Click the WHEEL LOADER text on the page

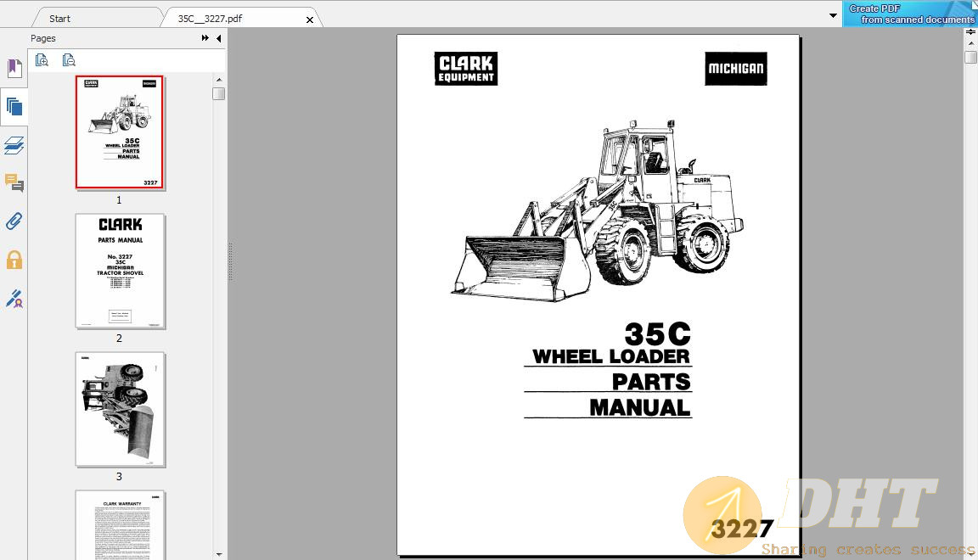(x=610, y=356)
